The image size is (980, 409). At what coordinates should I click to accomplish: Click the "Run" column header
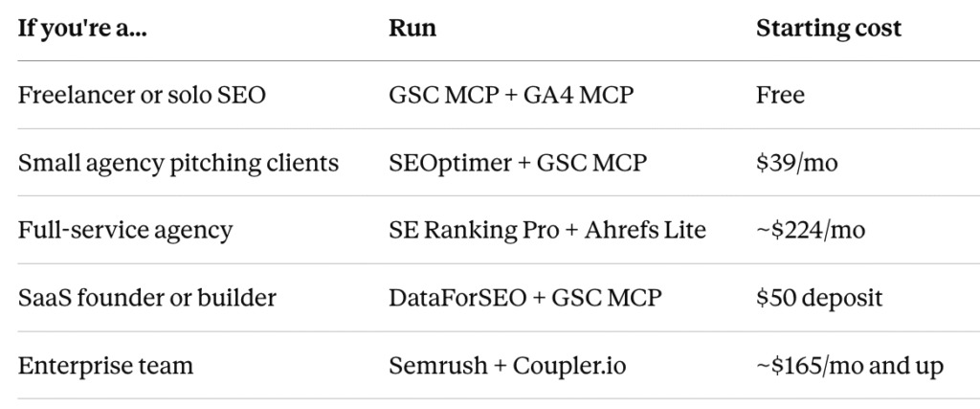pyautogui.click(x=412, y=28)
